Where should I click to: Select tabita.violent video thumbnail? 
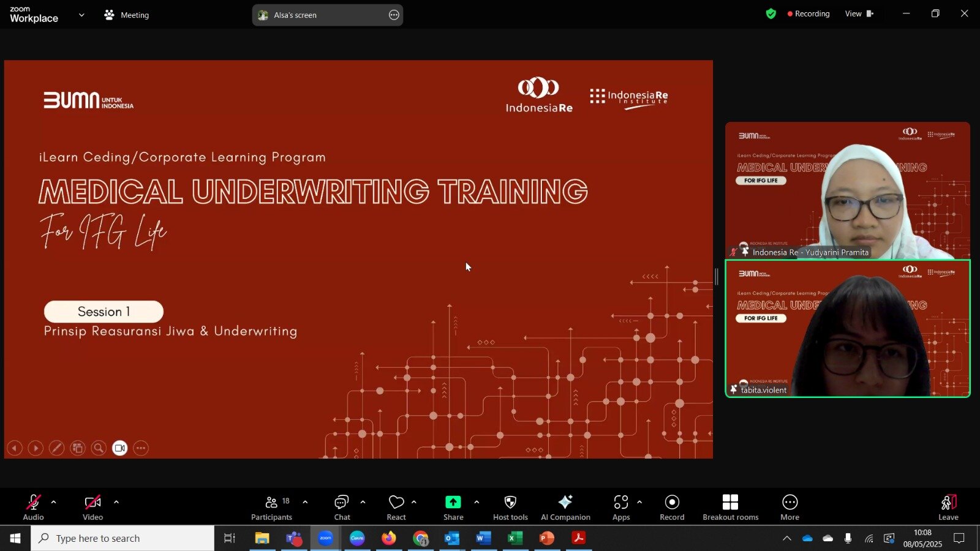click(x=848, y=329)
